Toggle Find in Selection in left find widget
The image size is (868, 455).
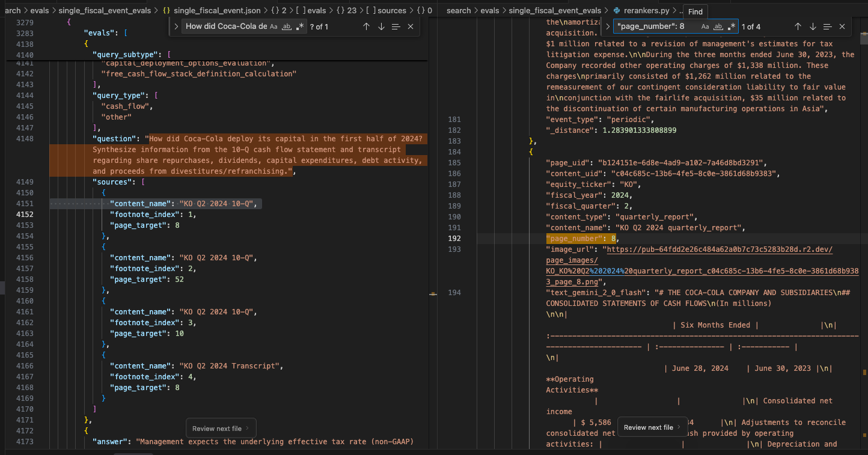pos(396,26)
